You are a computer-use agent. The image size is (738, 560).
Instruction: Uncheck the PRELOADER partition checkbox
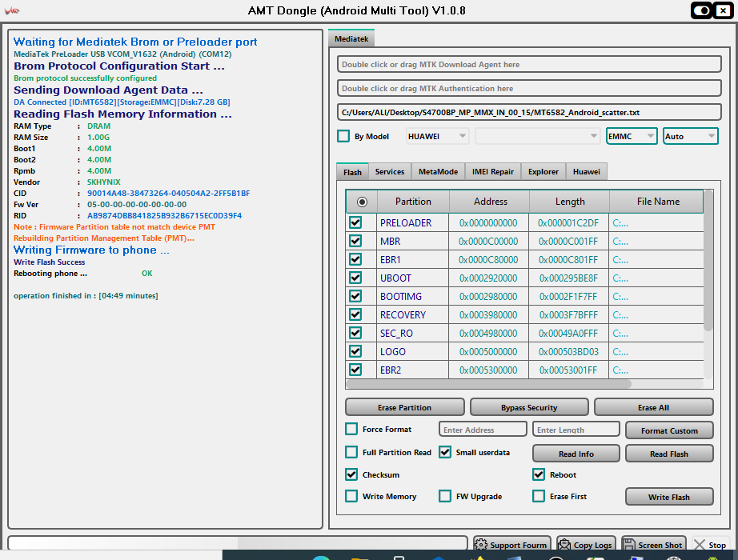tap(355, 222)
